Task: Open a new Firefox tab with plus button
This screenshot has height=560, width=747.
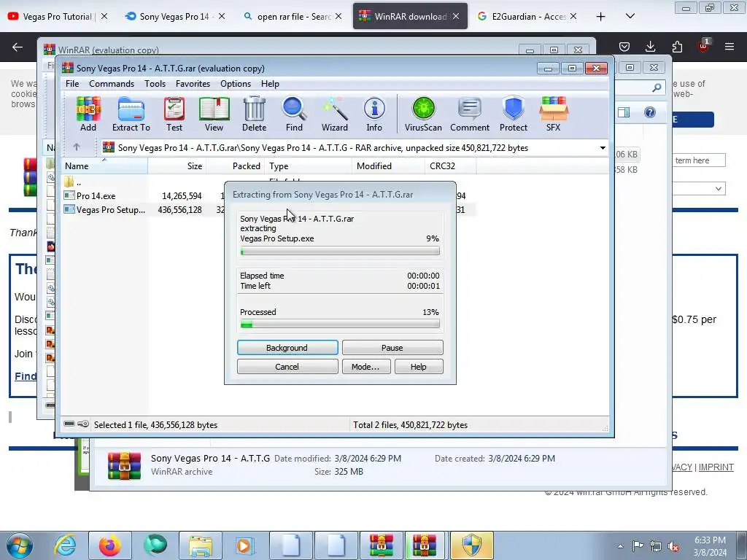Action: (601, 17)
